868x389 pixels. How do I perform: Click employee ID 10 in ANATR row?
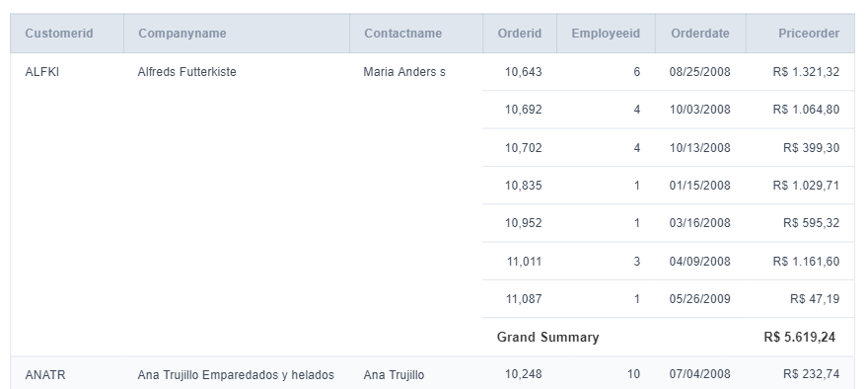[634, 374]
